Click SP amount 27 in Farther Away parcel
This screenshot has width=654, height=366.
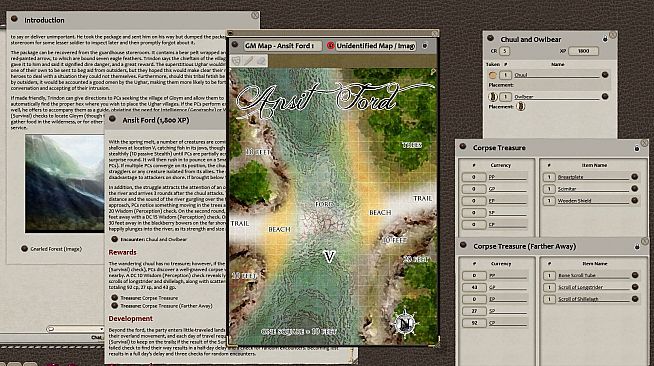(474, 311)
